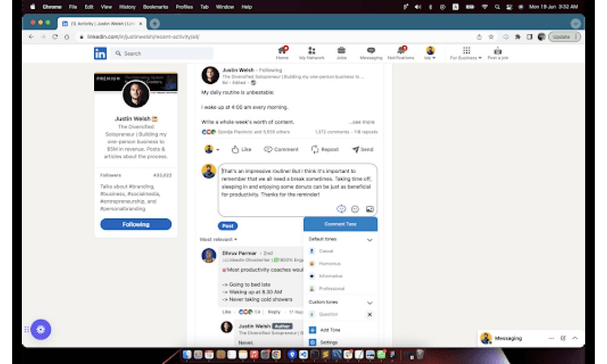Viewport: 607px width, 364px height.
Task: Click the floating purple gear button
Action: [x=41, y=329]
